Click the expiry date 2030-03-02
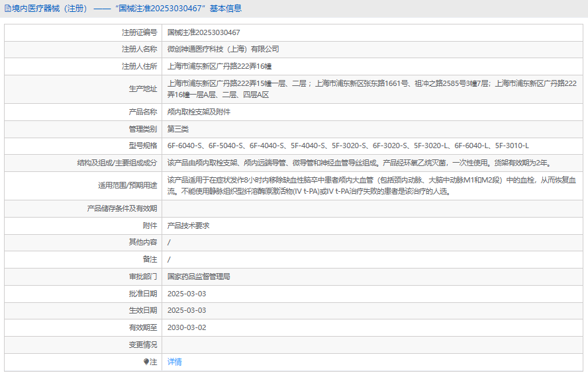 (x=187, y=327)
